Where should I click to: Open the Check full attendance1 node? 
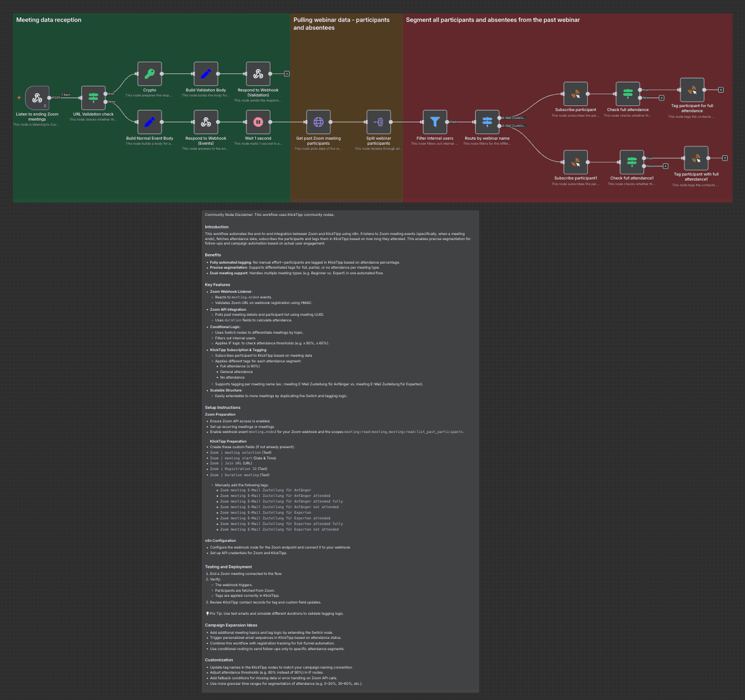(632, 162)
